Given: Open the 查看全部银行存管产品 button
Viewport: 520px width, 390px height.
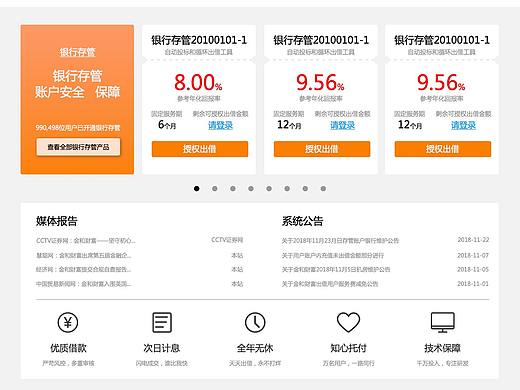Looking at the screenshot, I should pos(78,147).
